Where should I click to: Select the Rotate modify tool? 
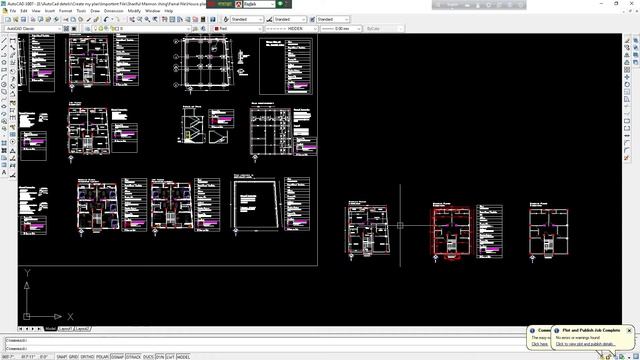click(x=627, y=84)
